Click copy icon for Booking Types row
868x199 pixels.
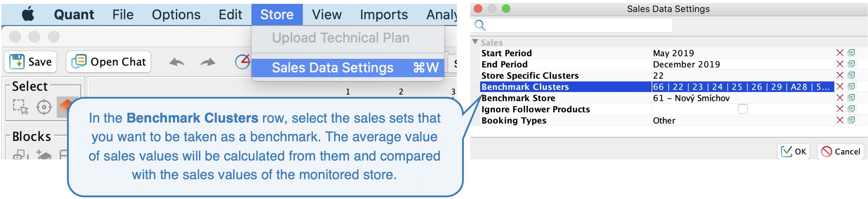point(851,120)
